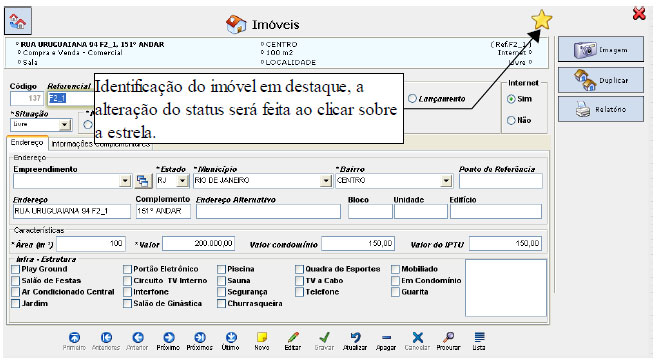Click the Edifício input field
Viewport: 657px width, 361px height.
pyautogui.click(x=496, y=211)
